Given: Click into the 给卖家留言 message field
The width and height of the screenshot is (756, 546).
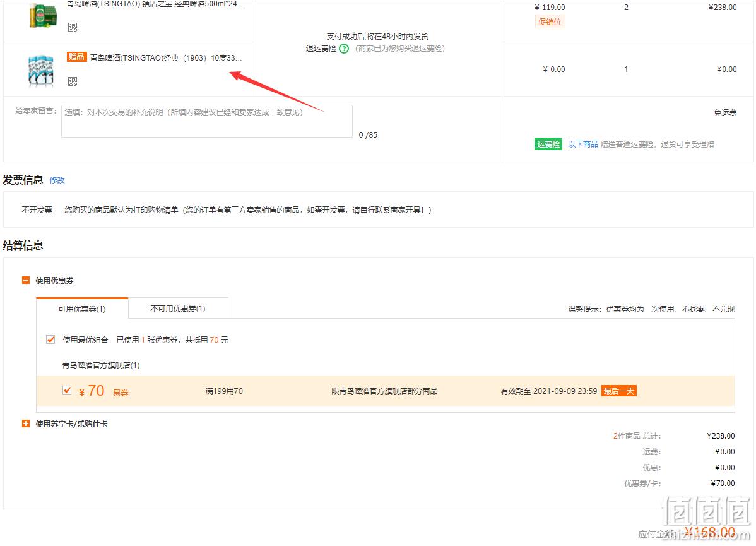Looking at the screenshot, I should 207,121.
